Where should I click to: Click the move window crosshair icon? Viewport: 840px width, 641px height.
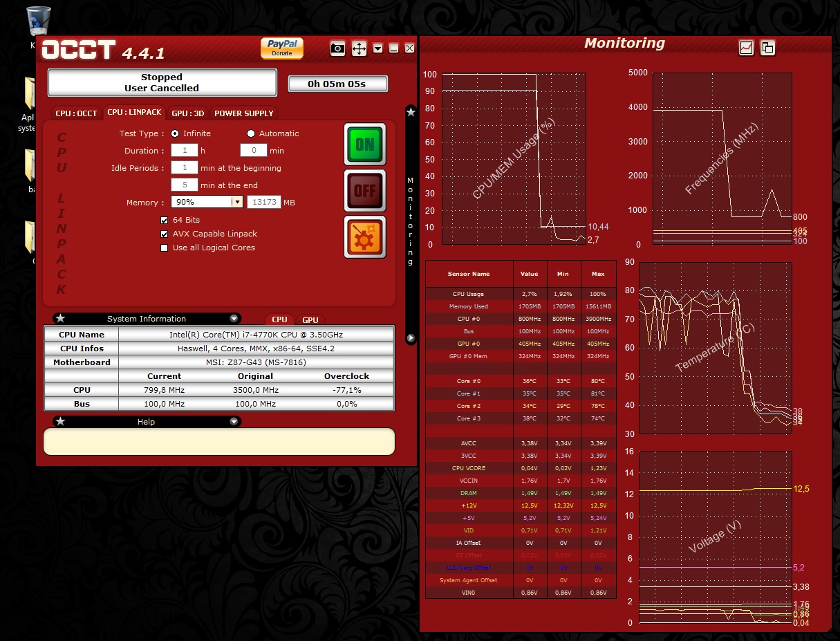(x=359, y=48)
